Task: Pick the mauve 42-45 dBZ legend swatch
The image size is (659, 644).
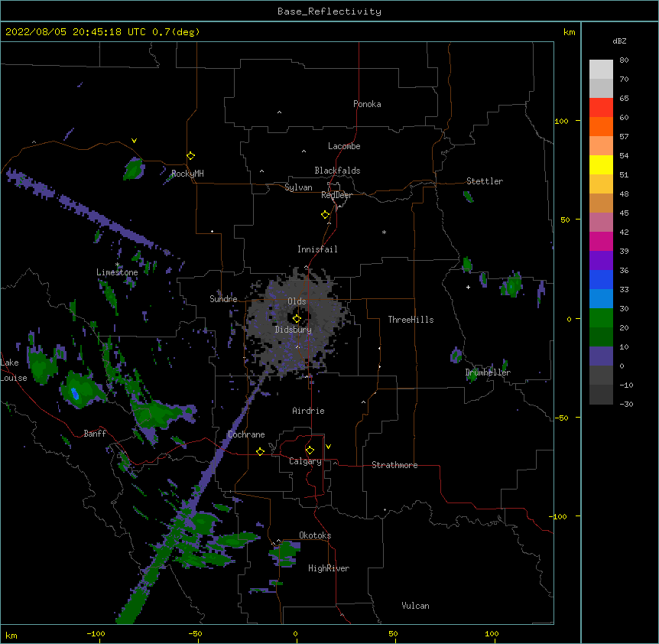Action: click(x=601, y=222)
